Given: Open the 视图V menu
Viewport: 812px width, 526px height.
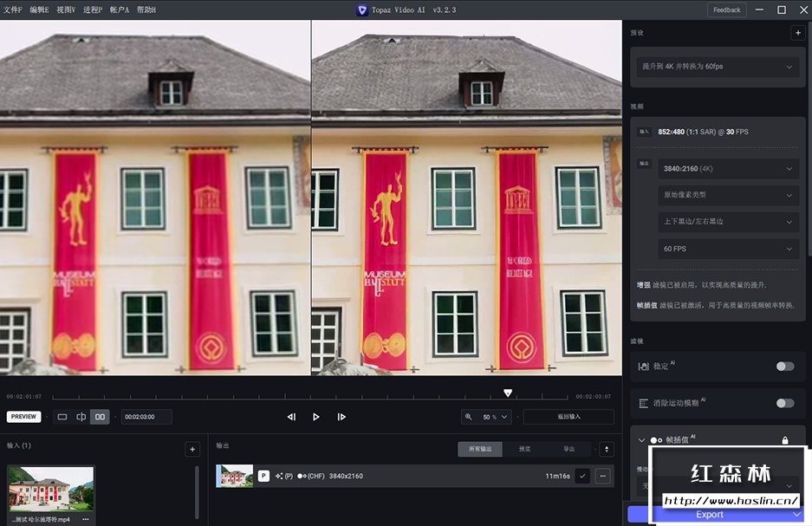Looking at the screenshot, I should coord(66,10).
